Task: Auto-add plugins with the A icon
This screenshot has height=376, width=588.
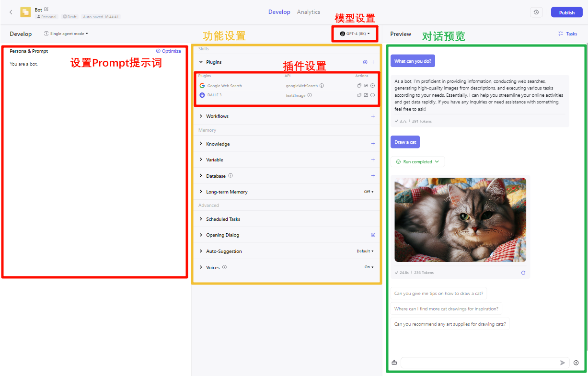Action: coord(365,62)
